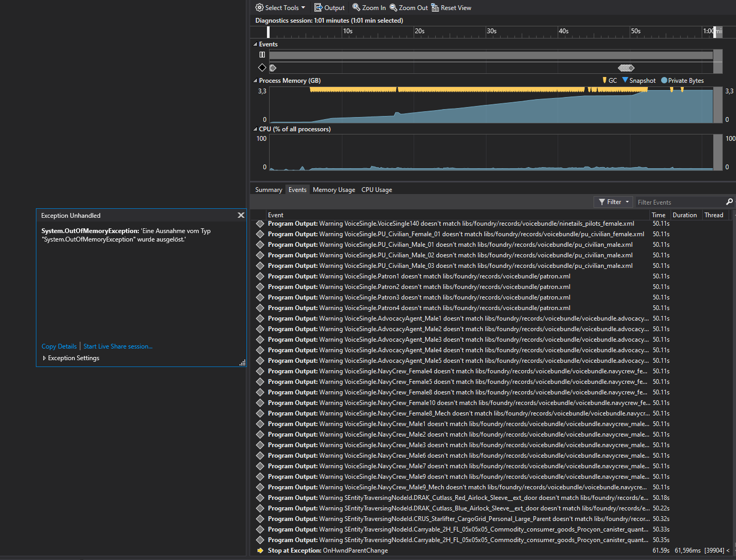
Task: Click yellow arrow icon of Stop at Exception
Action: coord(260,551)
